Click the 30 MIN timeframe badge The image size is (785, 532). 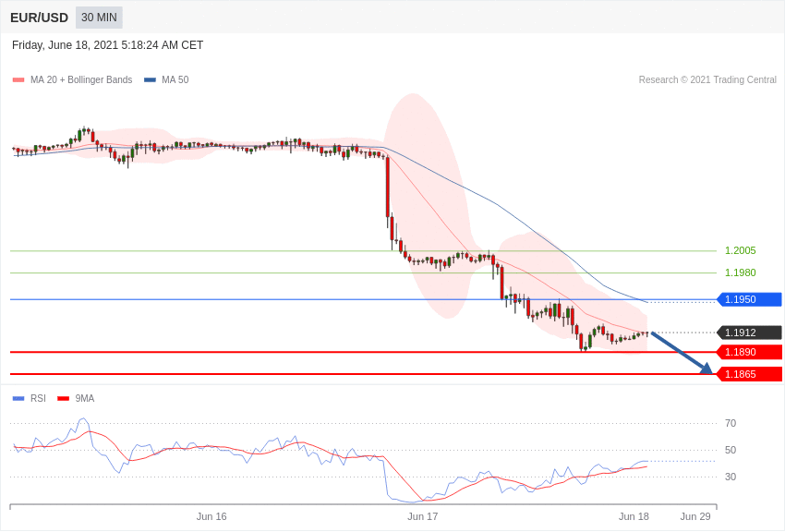99,18
